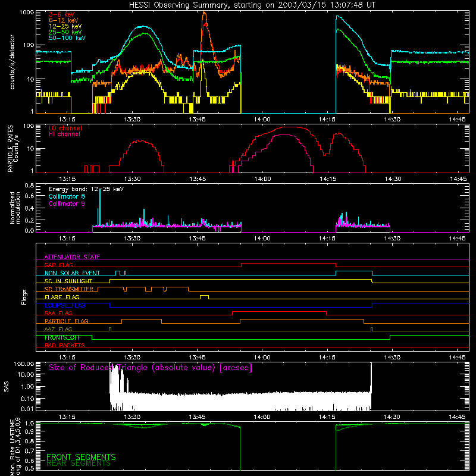The image size is (476, 476).
Task: Select the Collimator 8 legend entry
Action: (x=67, y=196)
